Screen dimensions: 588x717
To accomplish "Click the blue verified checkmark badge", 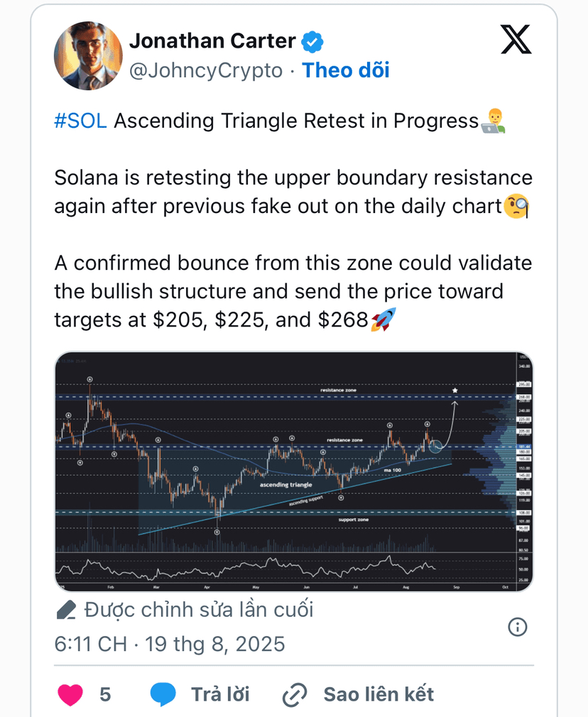I will pyautogui.click(x=312, y=42).
